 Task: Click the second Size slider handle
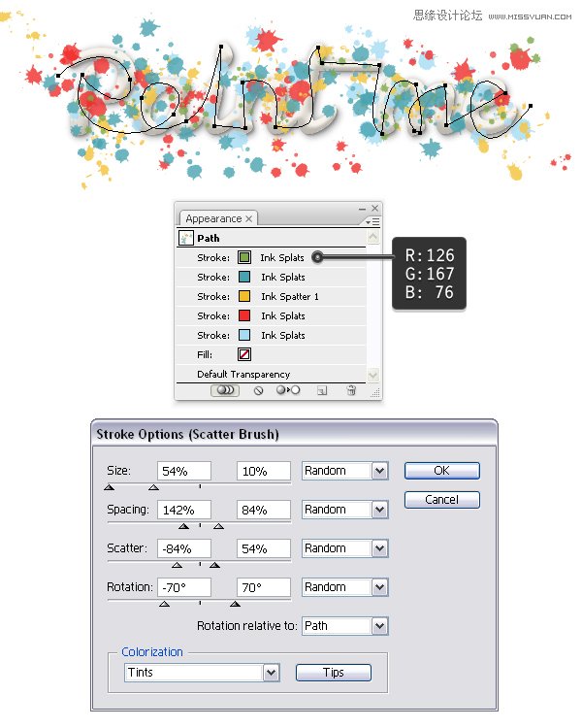click(x=153, y=487)
